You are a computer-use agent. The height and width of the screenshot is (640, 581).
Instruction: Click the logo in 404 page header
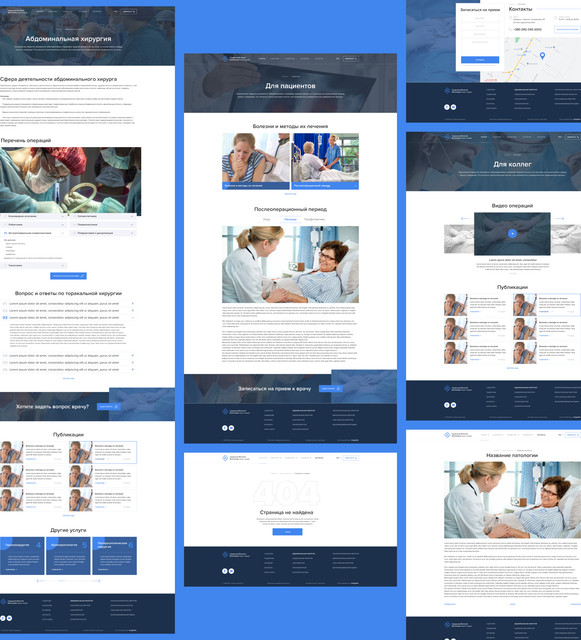[x=237, y=458]
